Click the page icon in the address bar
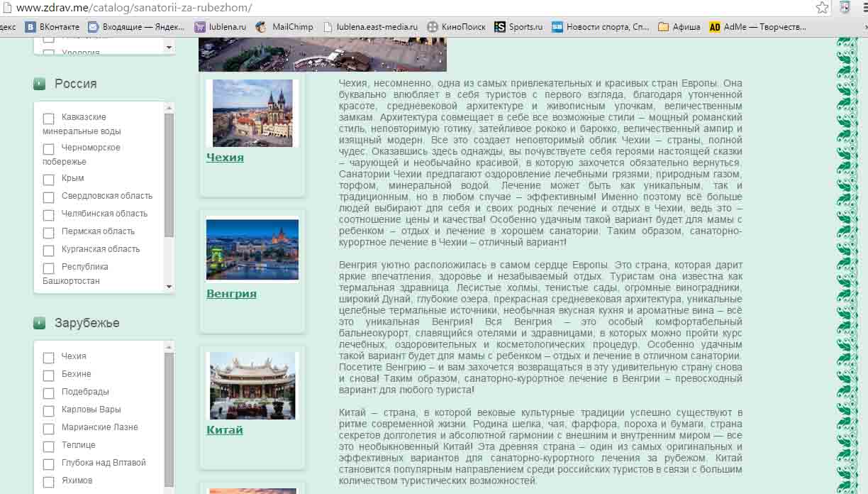868x494 pixels. [x=6, y=8]
